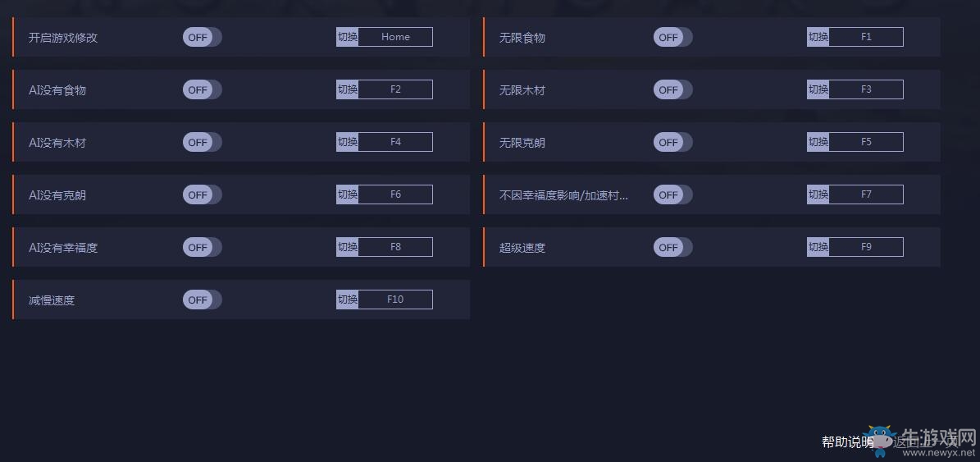
Task: Toggle the AI没有木材 switch
Action: [202, 142]
